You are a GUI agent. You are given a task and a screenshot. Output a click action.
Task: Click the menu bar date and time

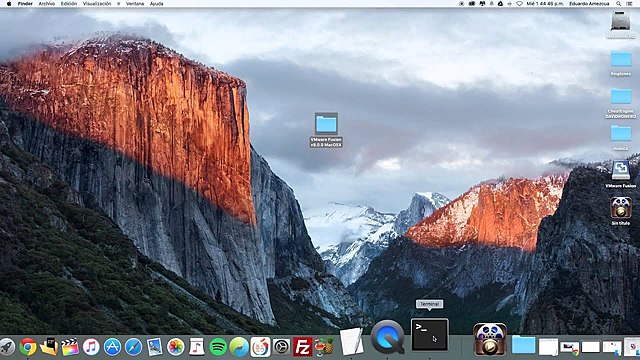(x=545, y=4)
